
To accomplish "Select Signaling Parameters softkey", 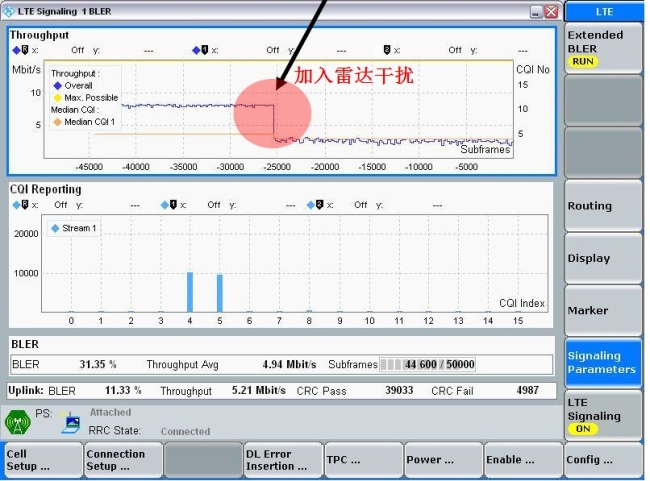I will [604, 362].
